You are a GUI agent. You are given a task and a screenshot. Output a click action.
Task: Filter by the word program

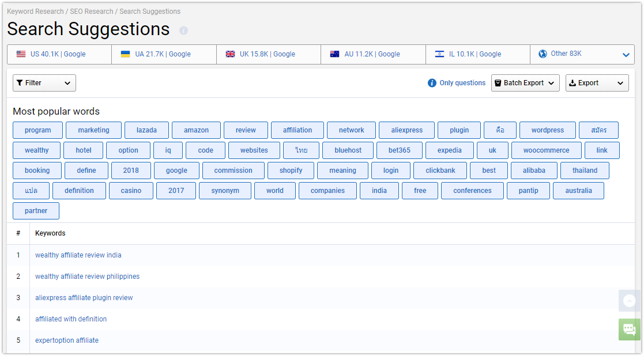pos(38,130)
